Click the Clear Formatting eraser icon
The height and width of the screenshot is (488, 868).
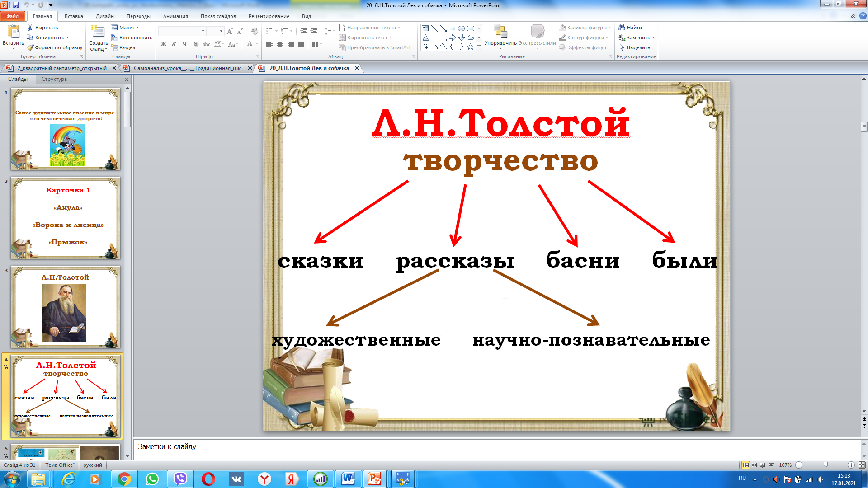[x=255, y=31]
